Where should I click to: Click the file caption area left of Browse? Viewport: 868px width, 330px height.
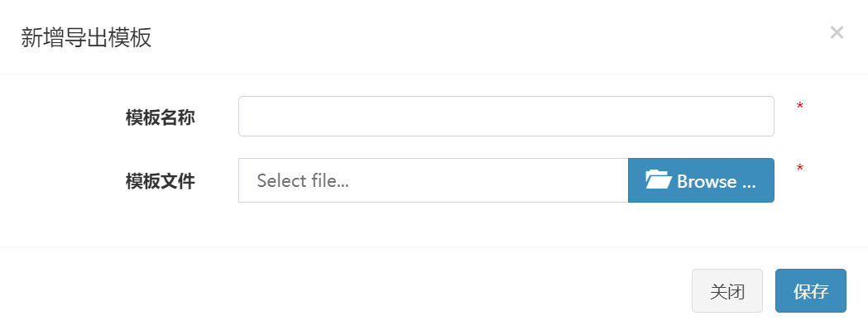[x=434, y=180]
